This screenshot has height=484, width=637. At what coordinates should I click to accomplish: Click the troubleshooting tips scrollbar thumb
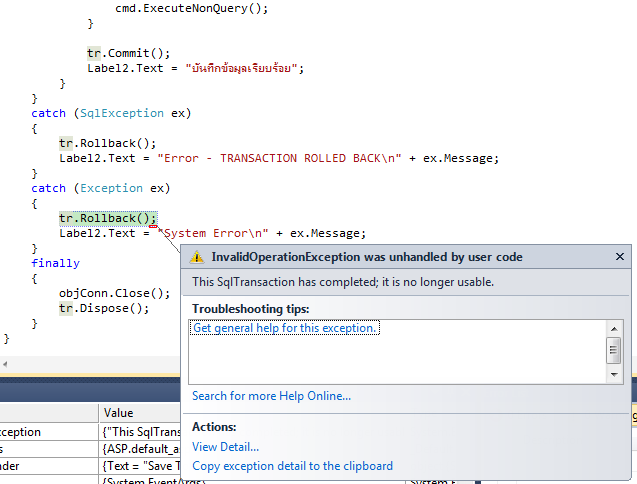pyautogui.click(x=613, y=350)
